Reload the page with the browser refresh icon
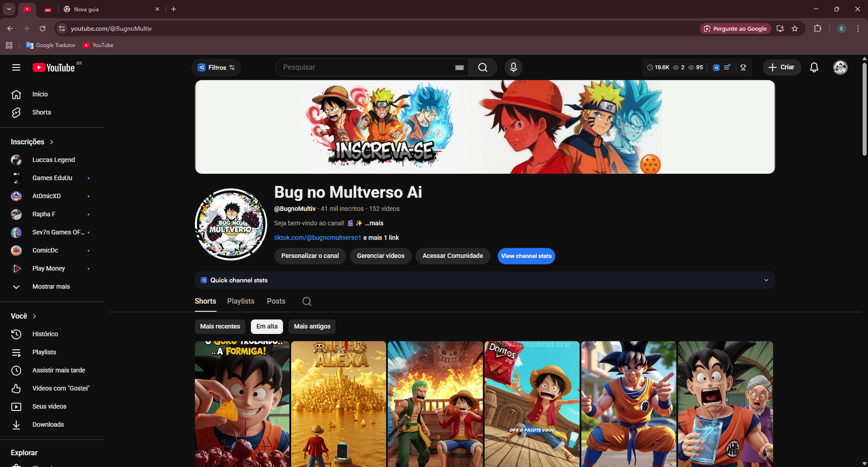This screenshot has width=868, height=467. (x=42, y=28)
